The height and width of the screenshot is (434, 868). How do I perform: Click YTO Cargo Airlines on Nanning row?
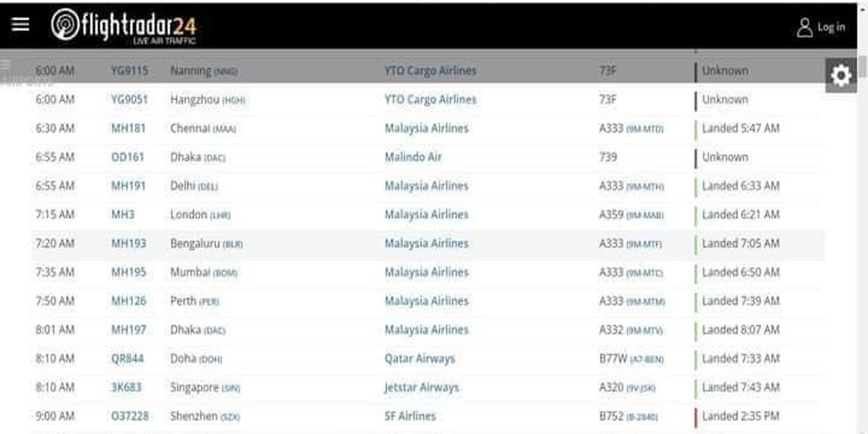(x=430, y=71)
